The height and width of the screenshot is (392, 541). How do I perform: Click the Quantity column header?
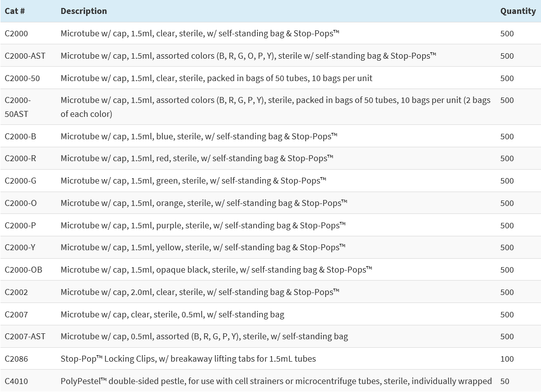pos(518,11)
